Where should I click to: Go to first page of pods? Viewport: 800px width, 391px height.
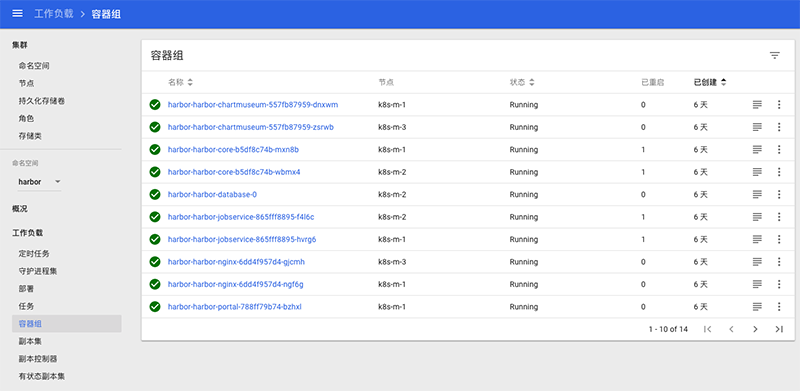pyautogui.click(x=707, y=329)
